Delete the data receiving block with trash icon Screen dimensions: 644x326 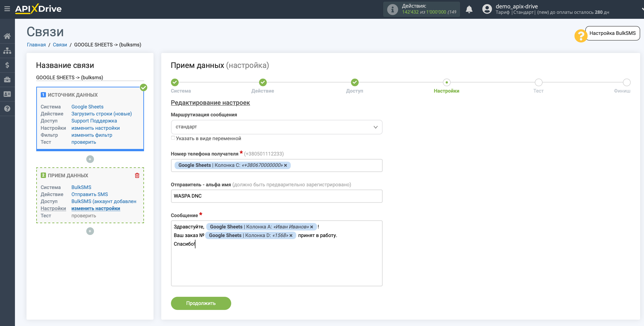tap(137, 175)
